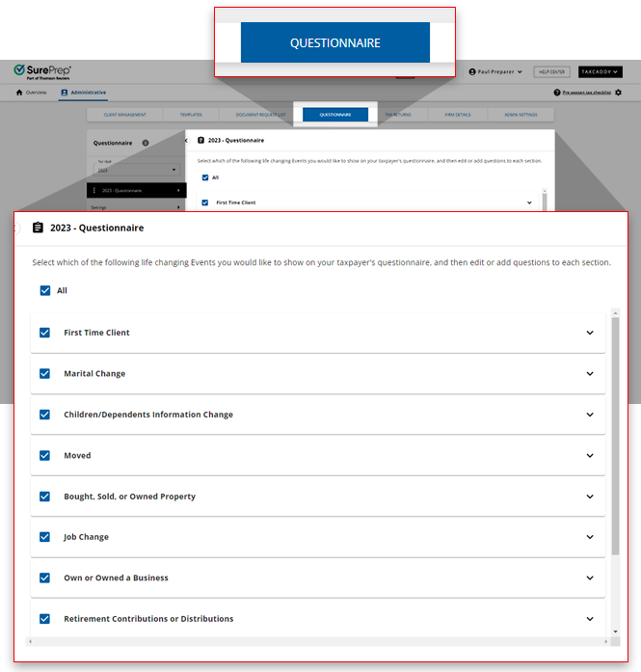Toggle Bought, Sold, or Owned Property checkbox
Viewport: 641px width, 672px height.
coord(44,497)
